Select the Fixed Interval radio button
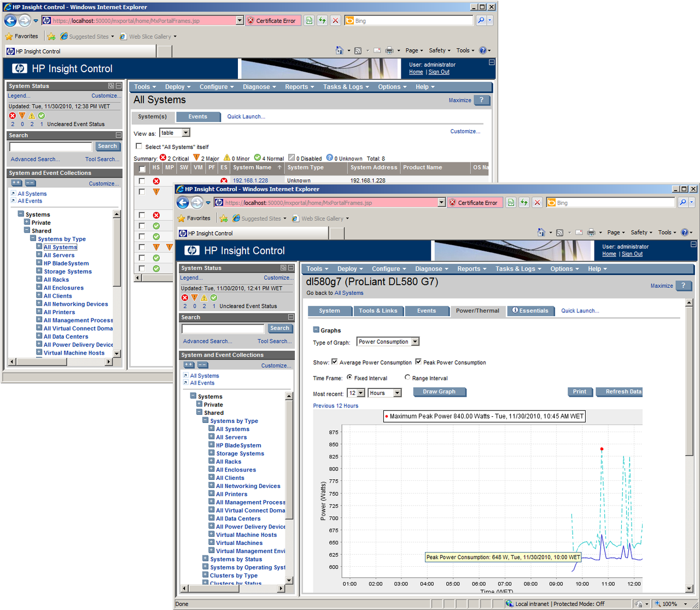This screenshot has width=700, height=610. (x=349, y=377)
